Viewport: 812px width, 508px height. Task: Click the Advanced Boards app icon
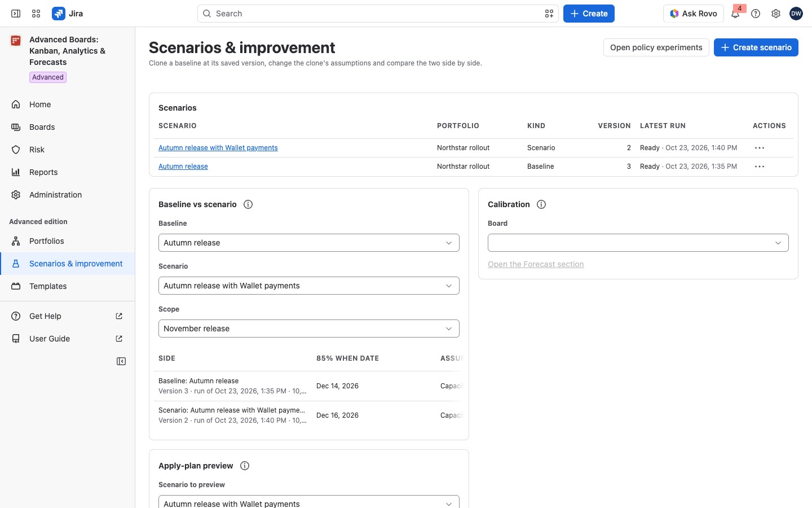point(16,41)
